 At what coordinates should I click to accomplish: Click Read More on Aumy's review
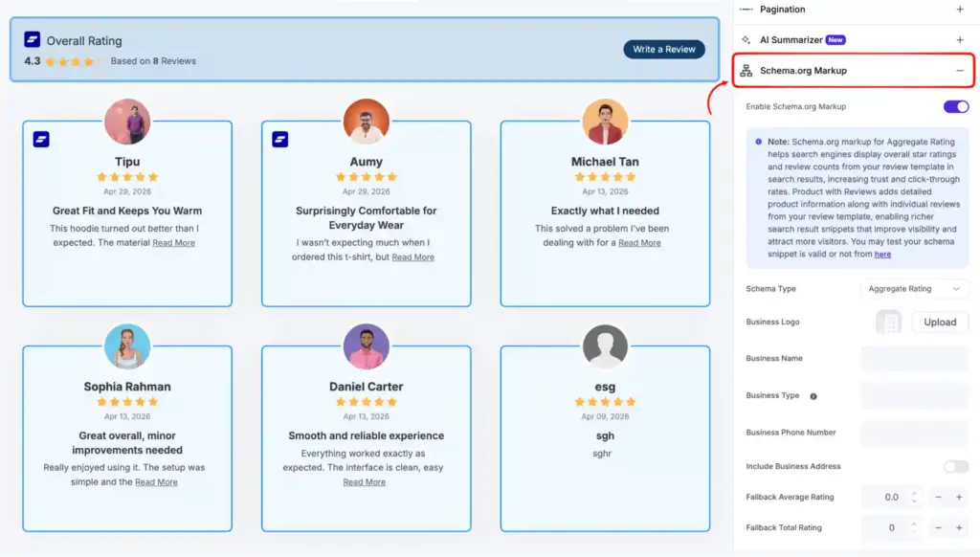point(412,256)
